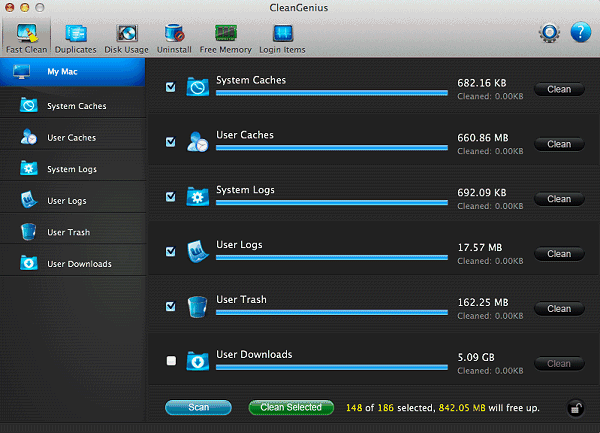The width and height of the screenshot is (600, 433).
Task: Select System Logs in the sidebar
Action: point(72,169)
